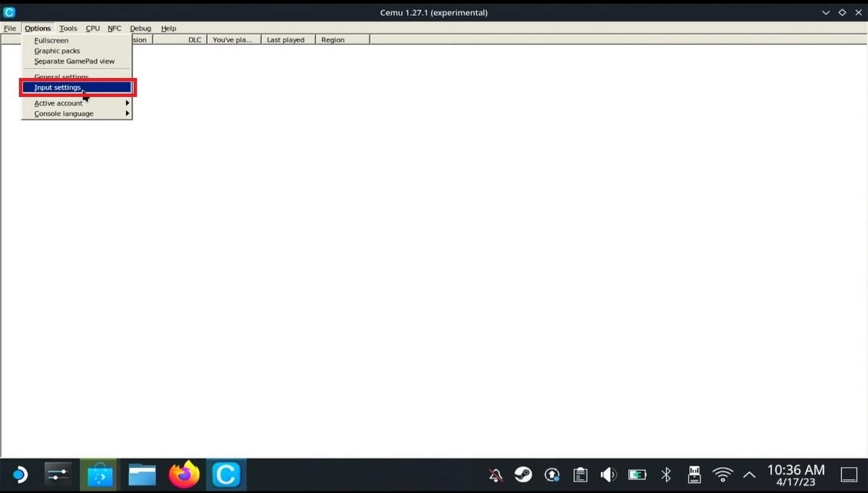868x493 pixels.
Task: Open the battery status tray icon
Action: tap(637, 475)
